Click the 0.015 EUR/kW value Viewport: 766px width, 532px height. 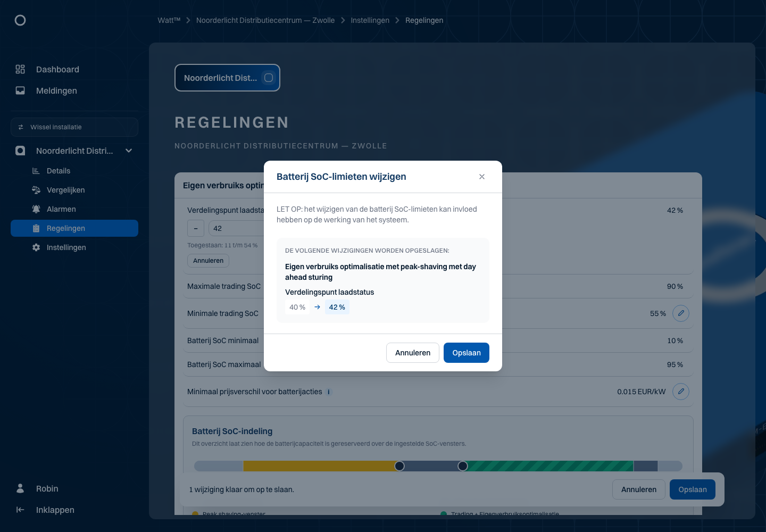[x=642, y=392]
